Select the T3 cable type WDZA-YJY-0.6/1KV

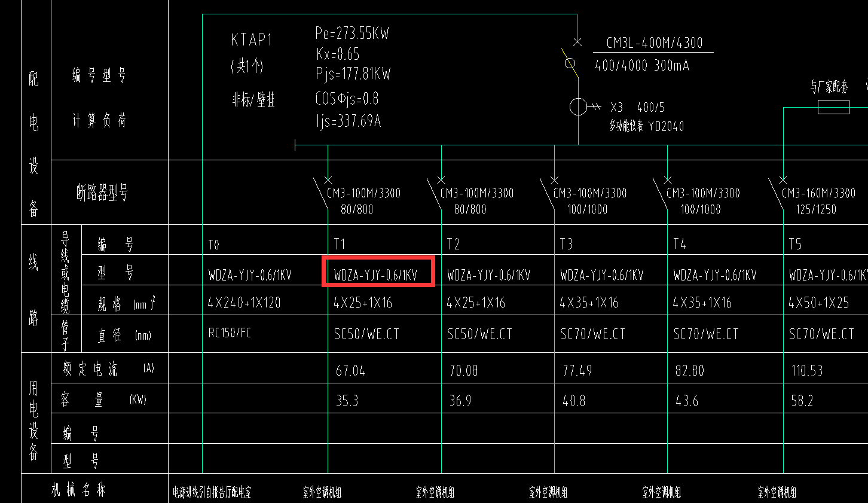(602, 275)
